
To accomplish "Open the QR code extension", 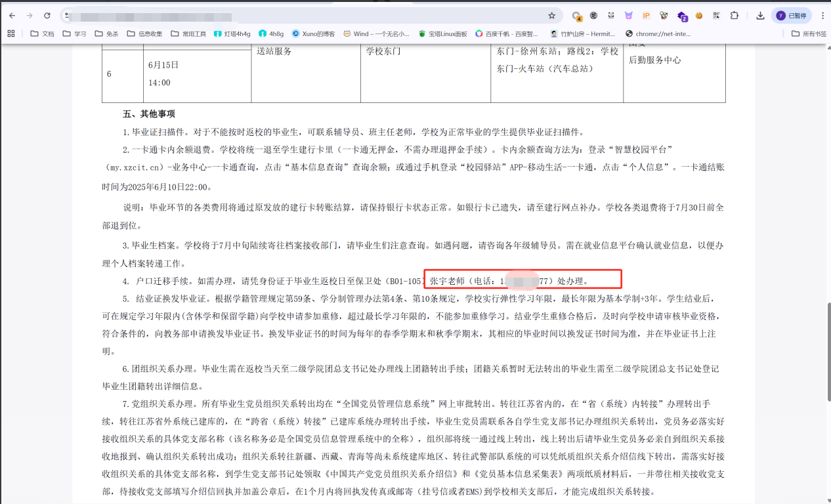I will coord(717,16).
